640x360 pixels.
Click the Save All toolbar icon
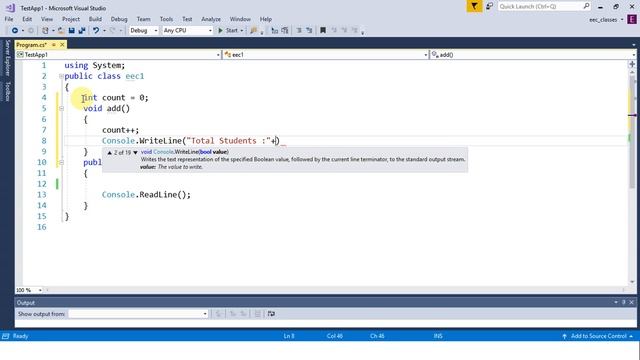pyautogui.click(x=82, y=31)
